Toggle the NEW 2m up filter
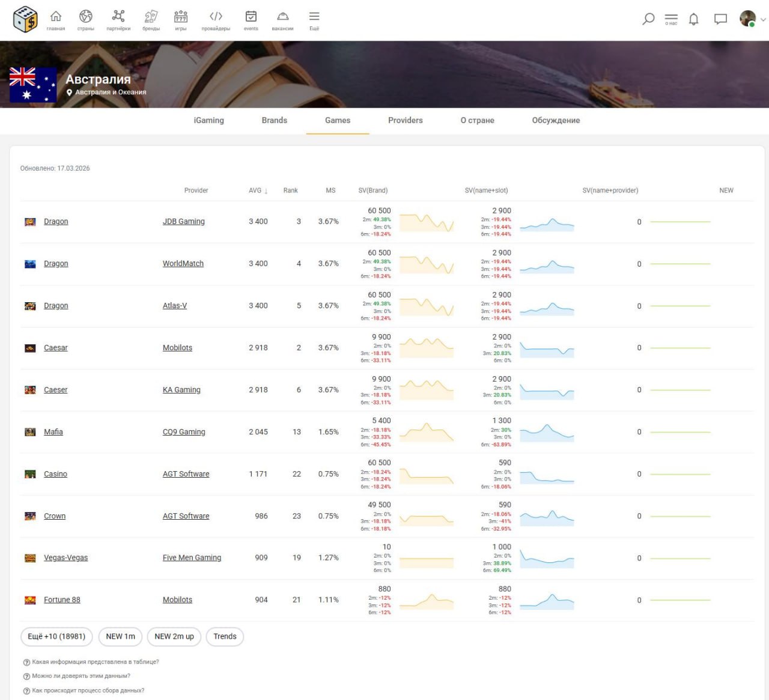 tap(174, 636)
